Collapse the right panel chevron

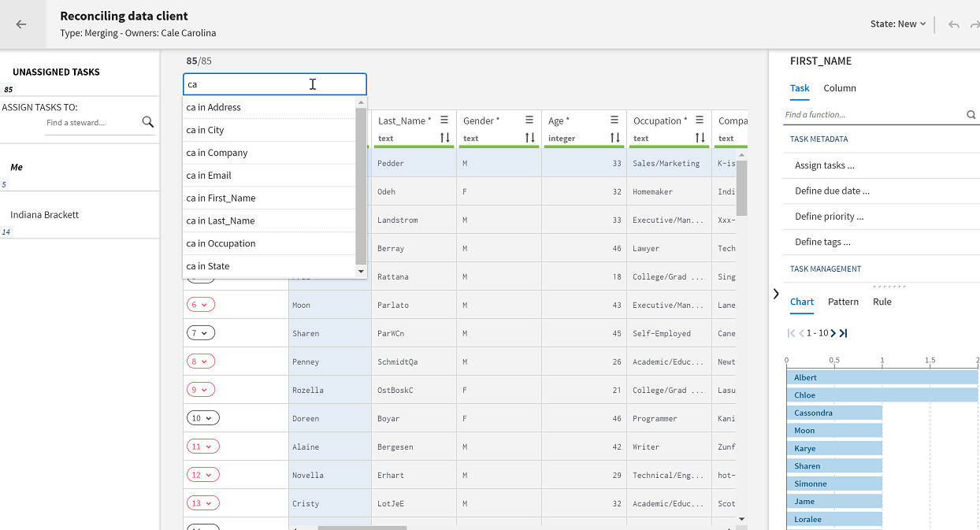click(x=776, y=294)
